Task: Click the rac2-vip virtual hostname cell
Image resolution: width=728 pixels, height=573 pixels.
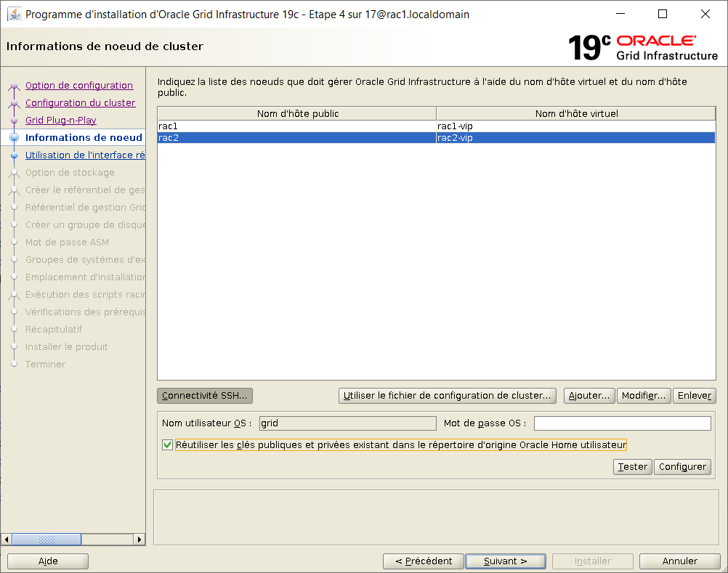Action: point(575,138)
